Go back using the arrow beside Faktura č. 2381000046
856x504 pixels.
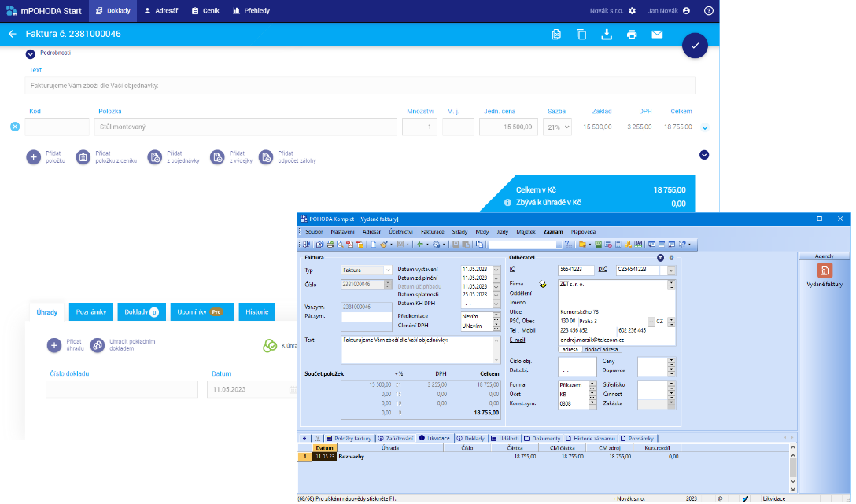click(x=12, y=34)
